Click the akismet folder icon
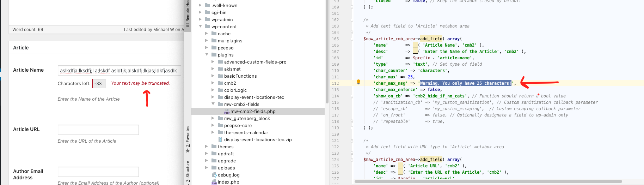The image size is (644, 185). [220, 69]
